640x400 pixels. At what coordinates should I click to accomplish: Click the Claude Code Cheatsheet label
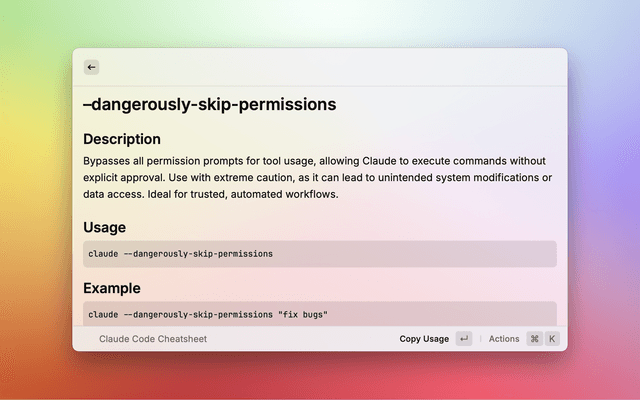click(x=153, y=339)
